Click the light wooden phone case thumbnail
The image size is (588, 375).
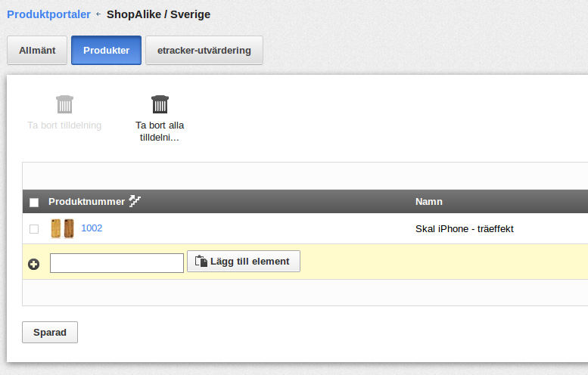pos(56,228)
